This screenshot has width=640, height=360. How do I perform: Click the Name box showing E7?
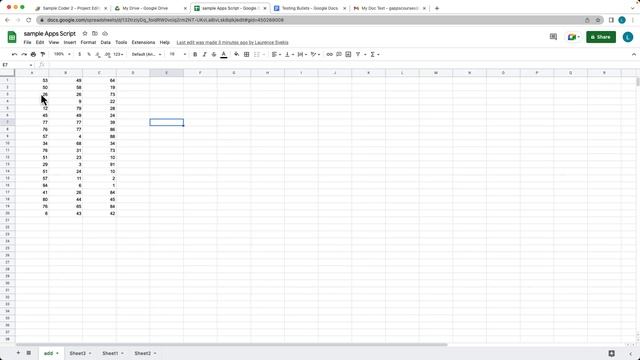[17, 65]
